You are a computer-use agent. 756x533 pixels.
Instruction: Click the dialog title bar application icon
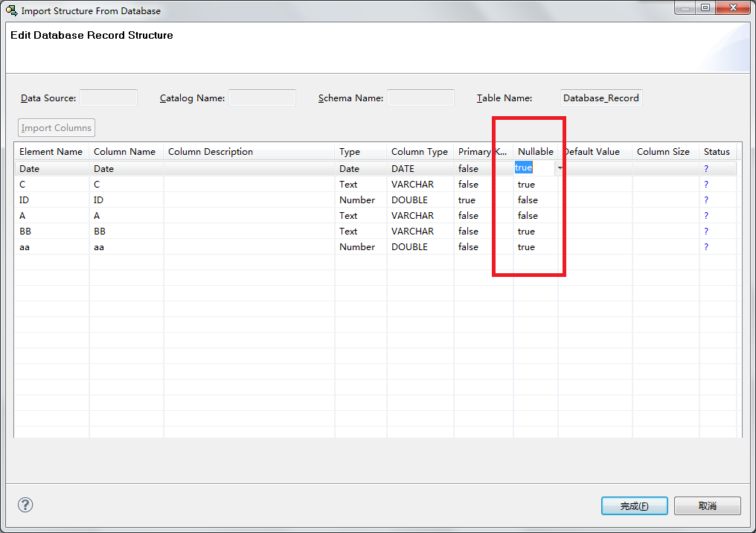click(x=12, y=10)
